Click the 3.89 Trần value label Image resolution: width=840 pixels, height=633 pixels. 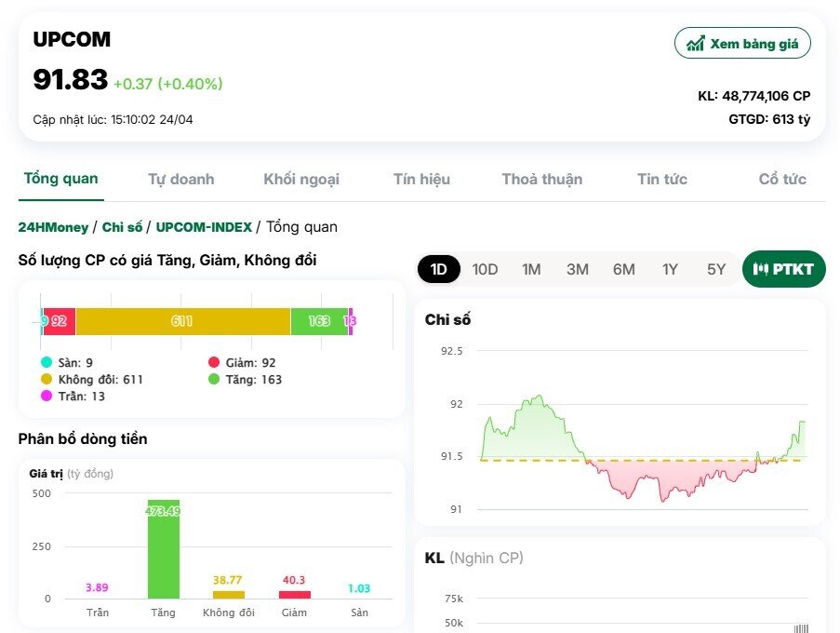97,587
